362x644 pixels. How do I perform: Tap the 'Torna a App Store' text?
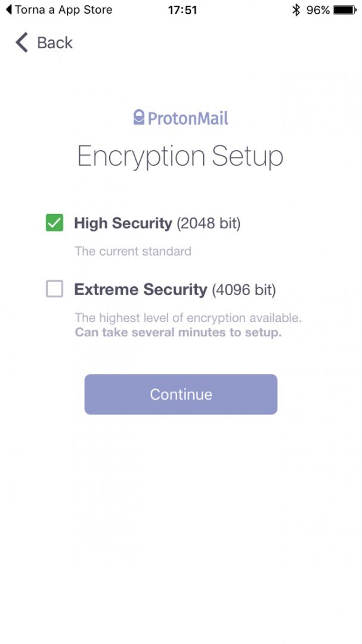pos(63,10)
